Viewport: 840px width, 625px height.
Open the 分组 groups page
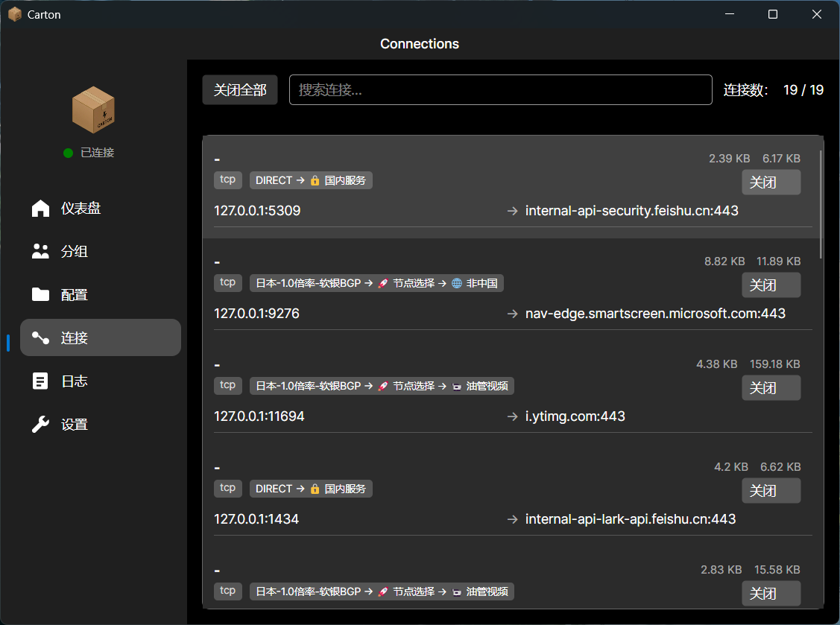tap(101, 251)
